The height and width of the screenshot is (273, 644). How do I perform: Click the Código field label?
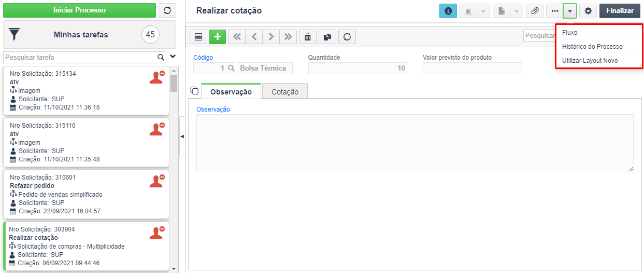(x=203, y=57)
